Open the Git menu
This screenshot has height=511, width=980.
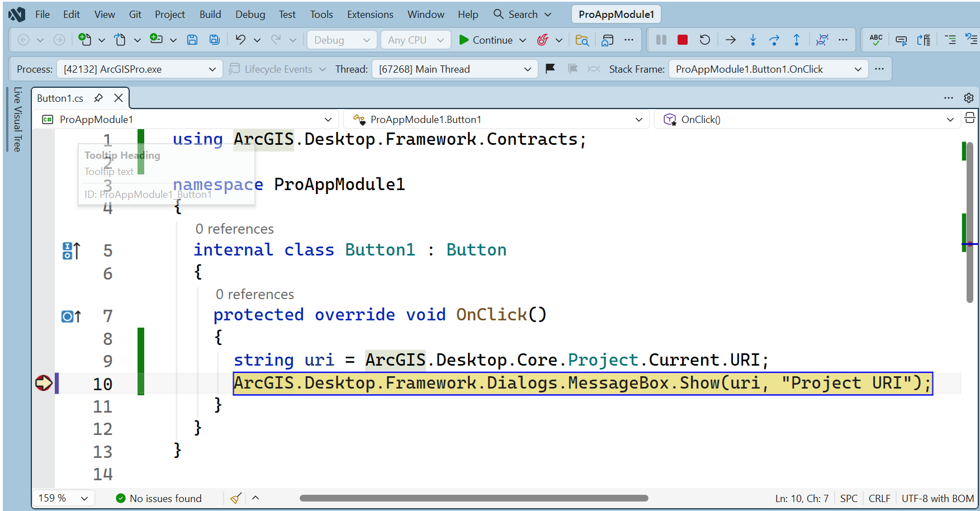(135, 15)
